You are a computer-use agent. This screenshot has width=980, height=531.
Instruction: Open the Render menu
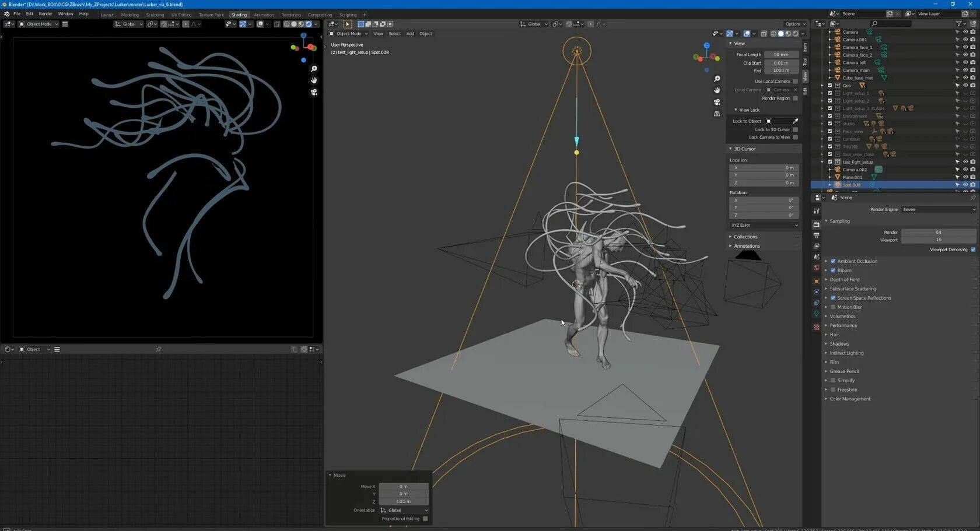(x=45, y=14)
